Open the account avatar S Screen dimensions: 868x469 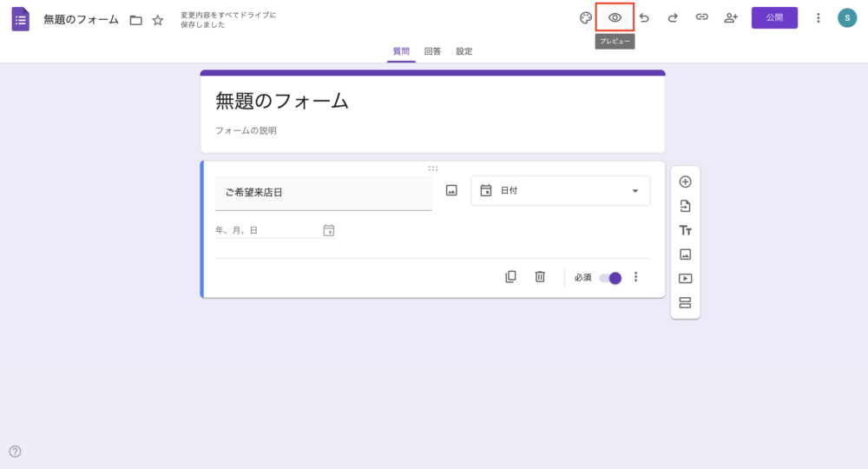pyautogui.click(x=847, y=17)
